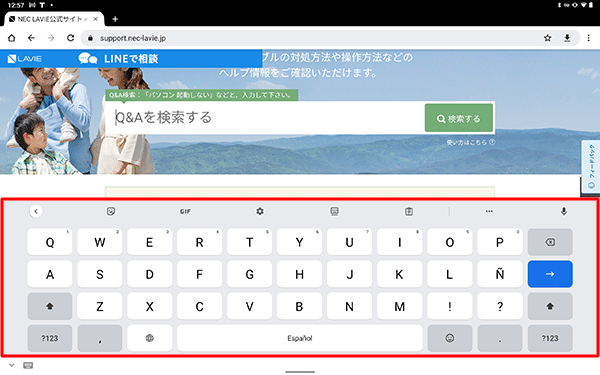Screen dimensions: 600x375
Task: Tap the I key
Action: [x=399, y=242]
